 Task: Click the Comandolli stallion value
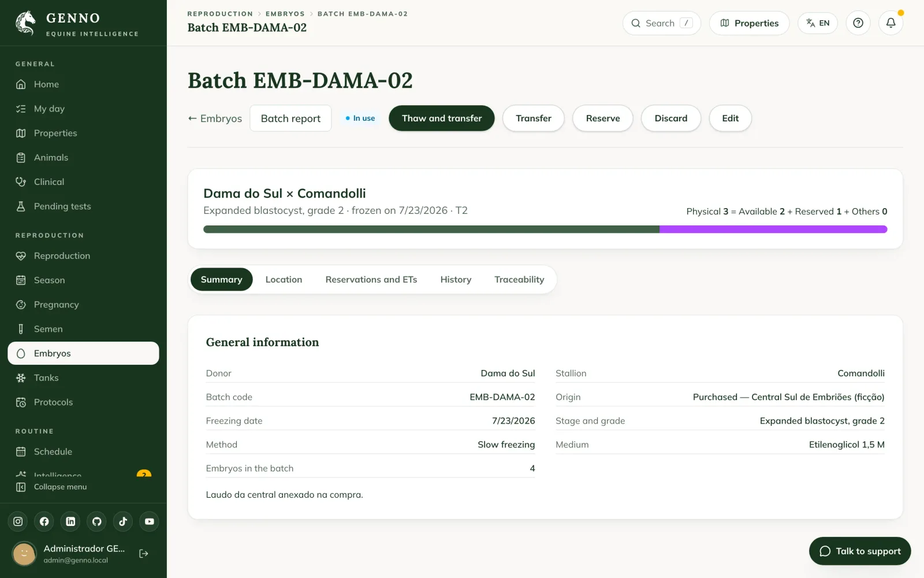pyautogui.click(x=861, y=373)
